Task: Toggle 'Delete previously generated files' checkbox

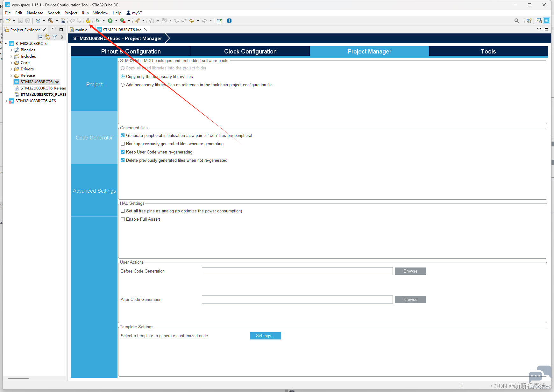Action: [x=123, y=160]
